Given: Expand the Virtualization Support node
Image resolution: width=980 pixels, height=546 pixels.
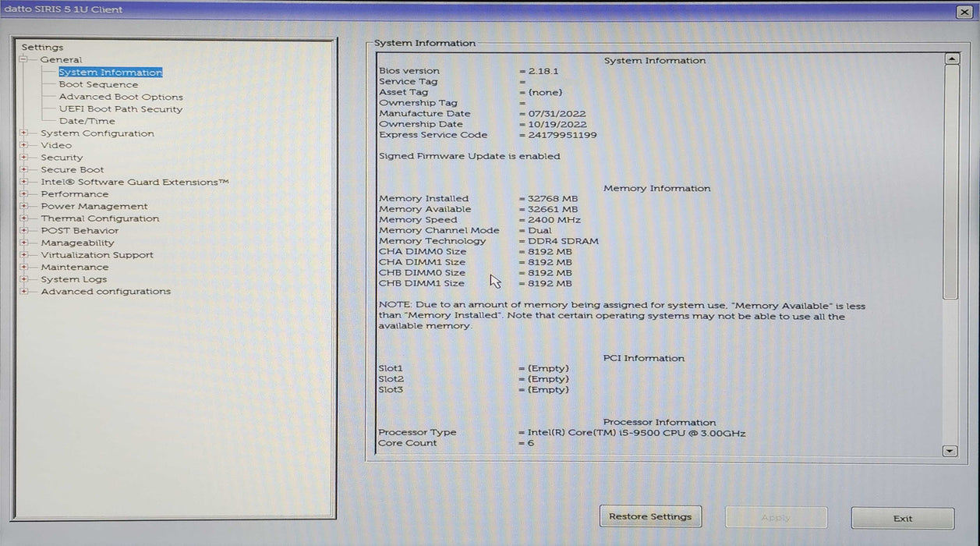Looking at the screenshot, I should coord(23,255).
